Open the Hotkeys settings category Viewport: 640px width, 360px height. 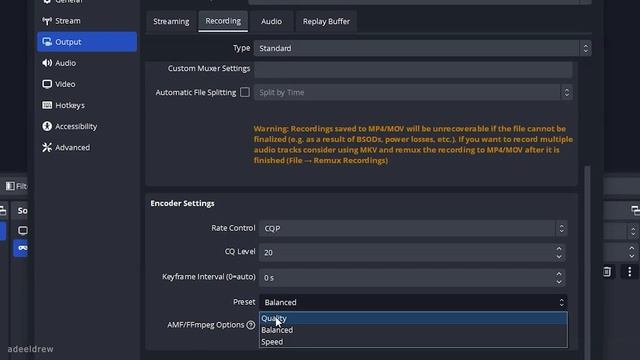pos(87,105)
